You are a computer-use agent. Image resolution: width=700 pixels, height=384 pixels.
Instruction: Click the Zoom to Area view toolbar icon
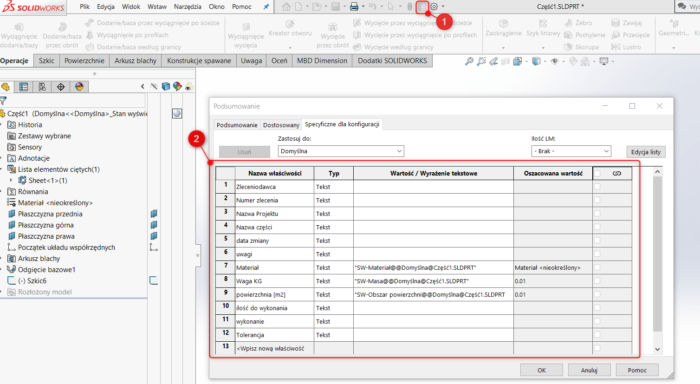(481, 61)
